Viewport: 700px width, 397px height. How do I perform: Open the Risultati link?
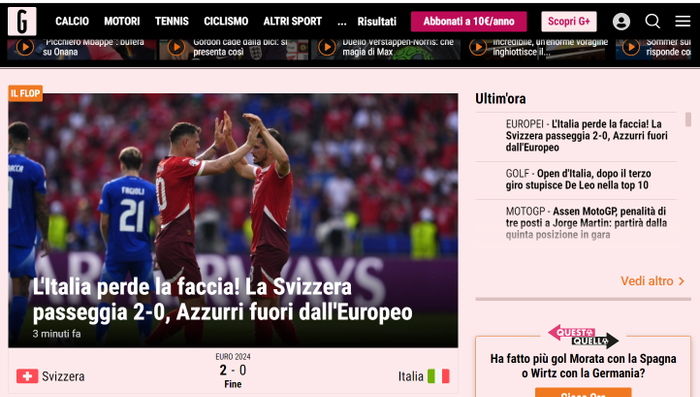pyautogui.click(x=377, y=21)
